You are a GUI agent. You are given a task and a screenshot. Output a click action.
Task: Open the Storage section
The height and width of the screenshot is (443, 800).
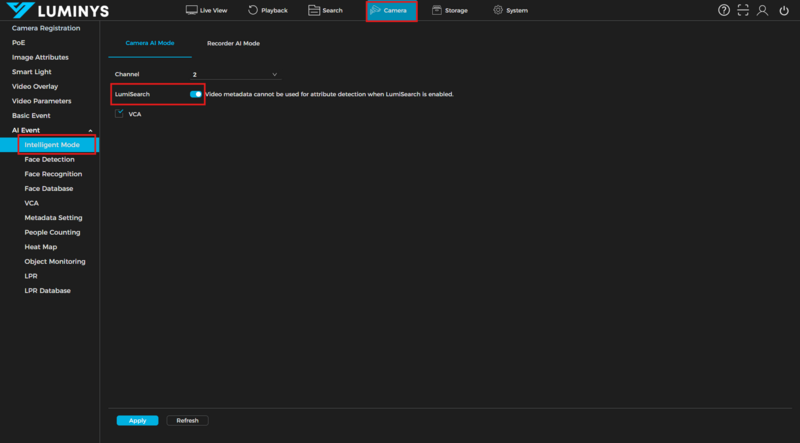coord(449,10)
